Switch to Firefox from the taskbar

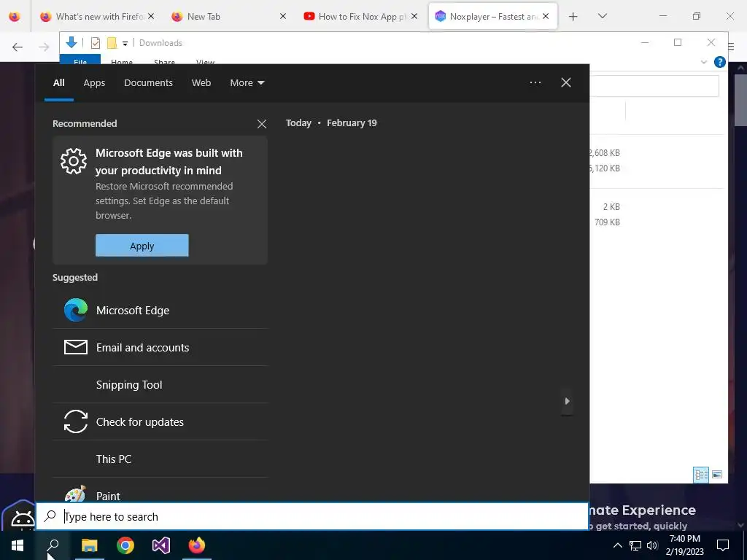(x=197, y=545)
